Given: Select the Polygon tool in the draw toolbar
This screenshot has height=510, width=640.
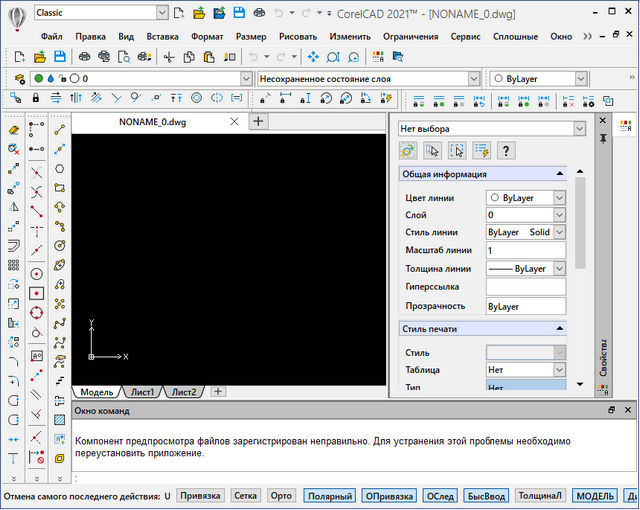Looking at the screenshot, I should pos(60,168).
